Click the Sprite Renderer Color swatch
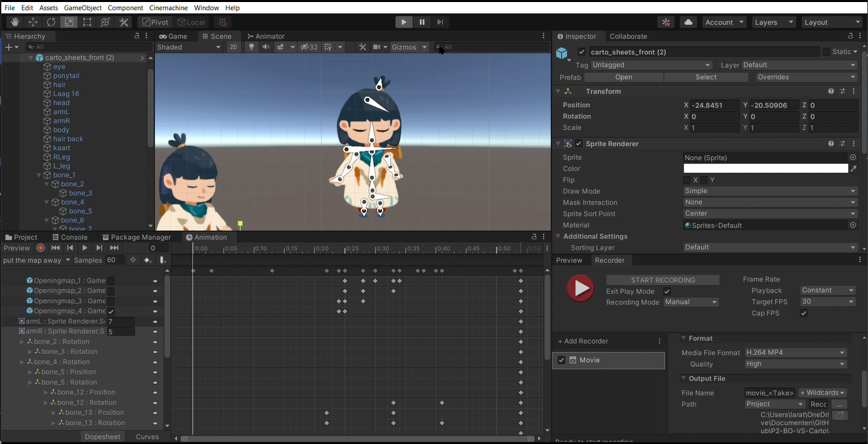Screen dimensions: 868x444 [765, 169]
